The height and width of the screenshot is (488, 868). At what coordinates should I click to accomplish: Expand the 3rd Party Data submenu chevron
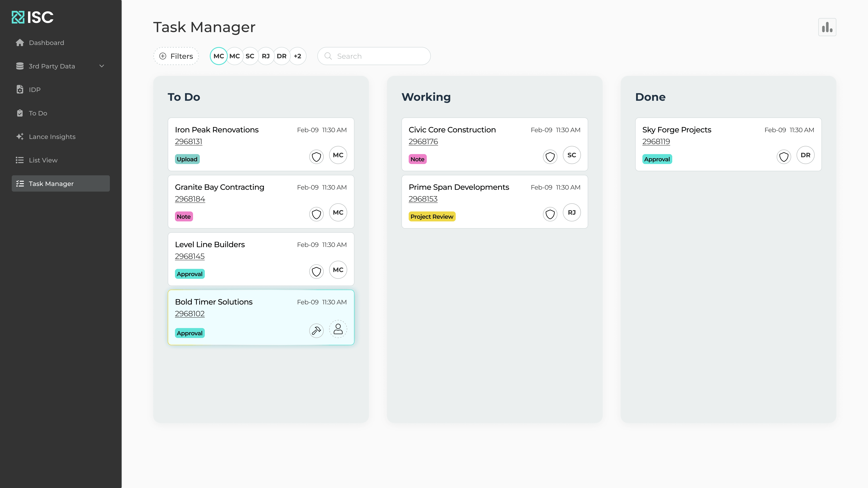click(102, 66)
